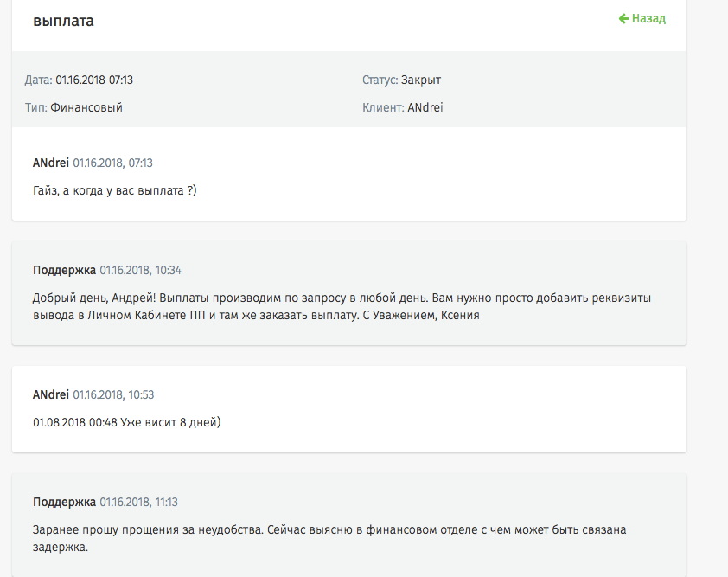Click the Закрыт status value
The image size is (728, 577).
coord(421,80)
